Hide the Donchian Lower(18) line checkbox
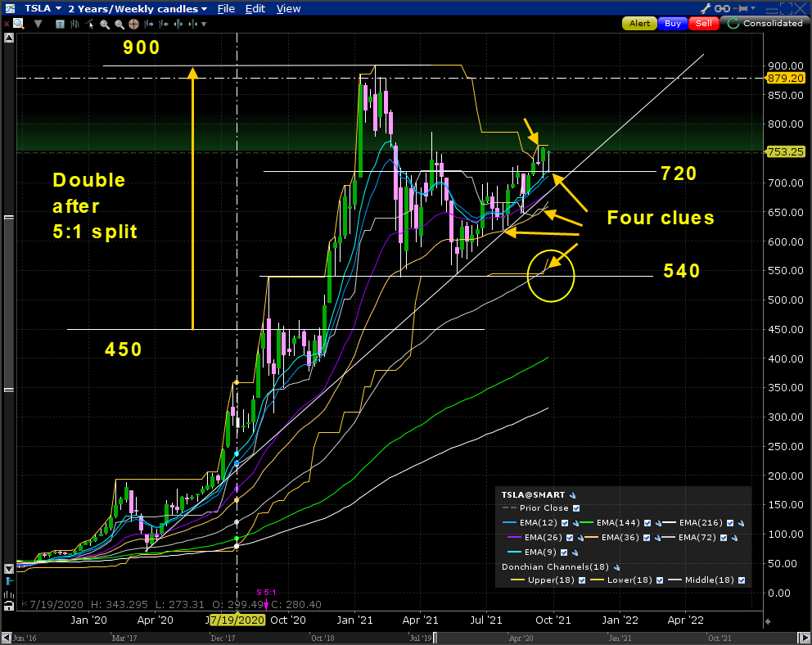The width and height of the screenshot is (812, 645). point(660,580)
